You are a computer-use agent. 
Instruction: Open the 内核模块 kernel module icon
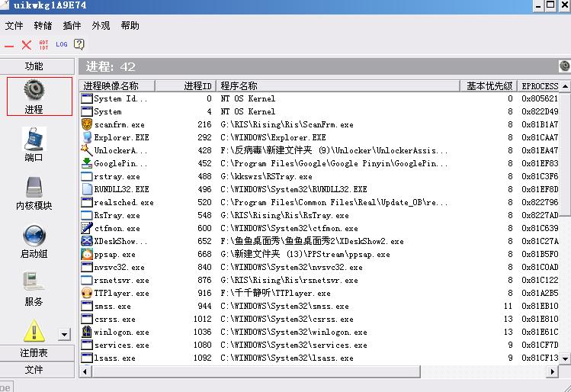pos(34,187)
